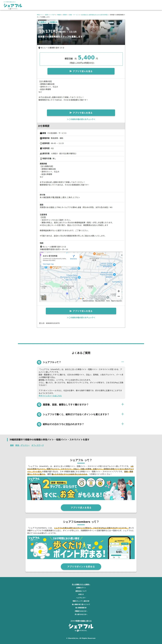Click アプリで求人を見る button below wage box
The width and height of the screenshot is (162, 644).
[81, 71]
